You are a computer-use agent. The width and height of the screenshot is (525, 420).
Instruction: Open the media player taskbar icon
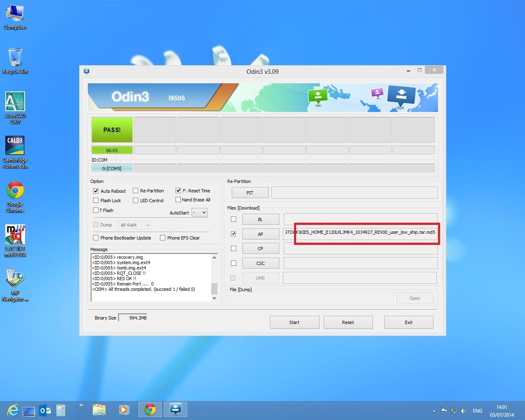point(123,410)
